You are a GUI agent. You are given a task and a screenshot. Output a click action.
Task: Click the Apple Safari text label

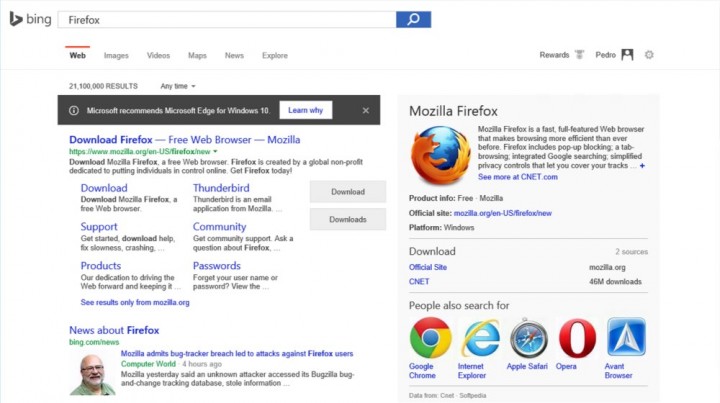pos(527,366)
